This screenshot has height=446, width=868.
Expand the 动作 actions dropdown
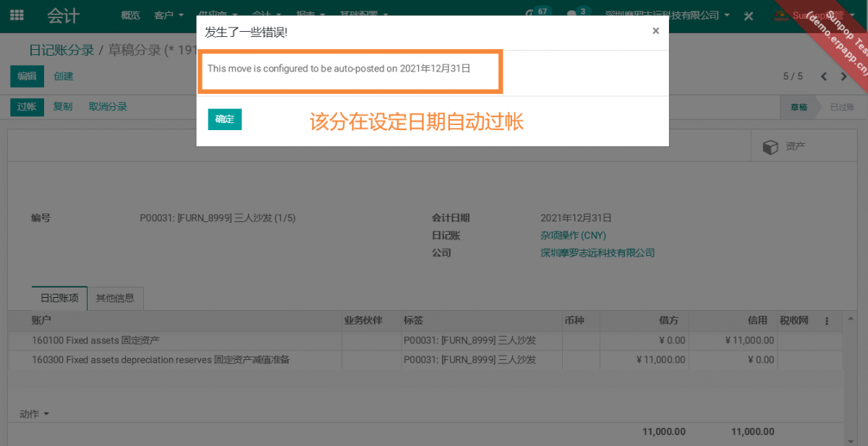[34, 414]
